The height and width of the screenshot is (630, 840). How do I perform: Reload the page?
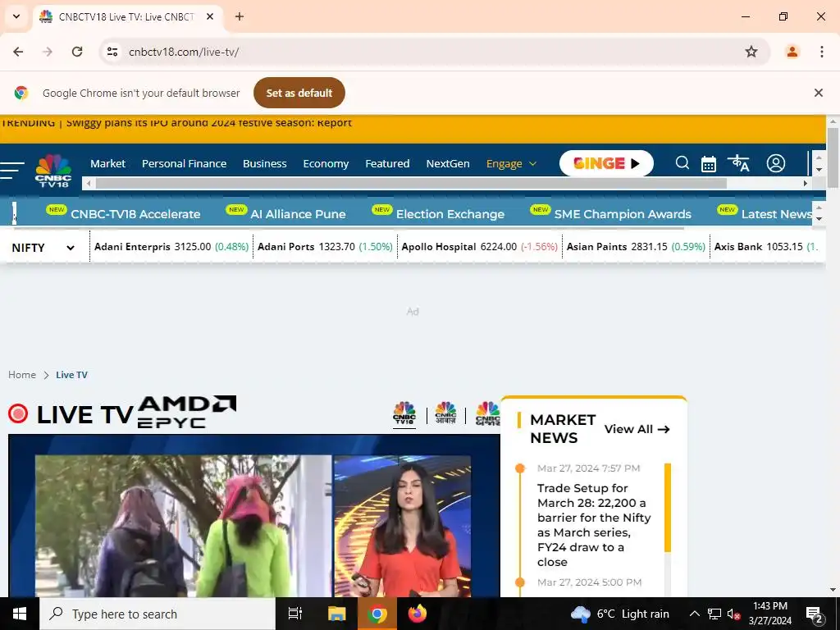77,52
